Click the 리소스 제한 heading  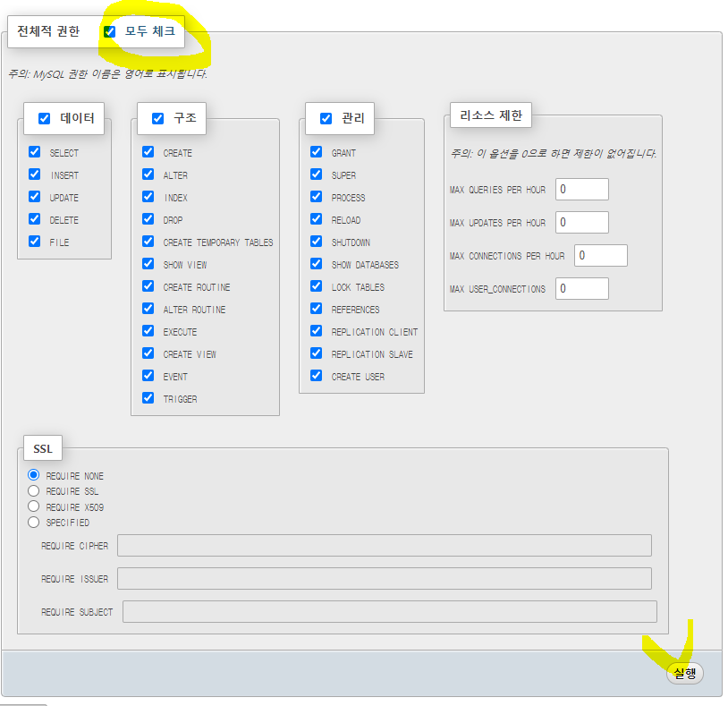coord(491,115)
